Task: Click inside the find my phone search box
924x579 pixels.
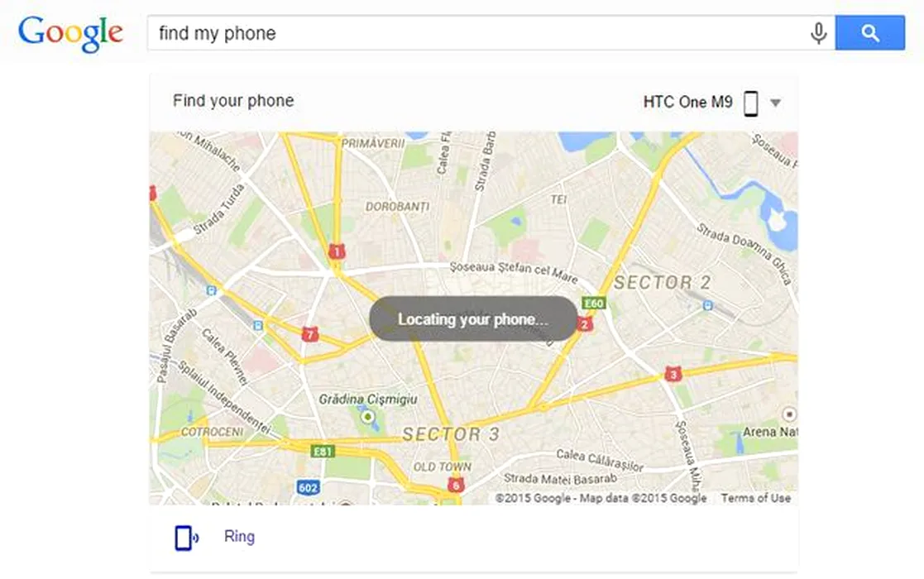Action: click(x=477, y=33)
